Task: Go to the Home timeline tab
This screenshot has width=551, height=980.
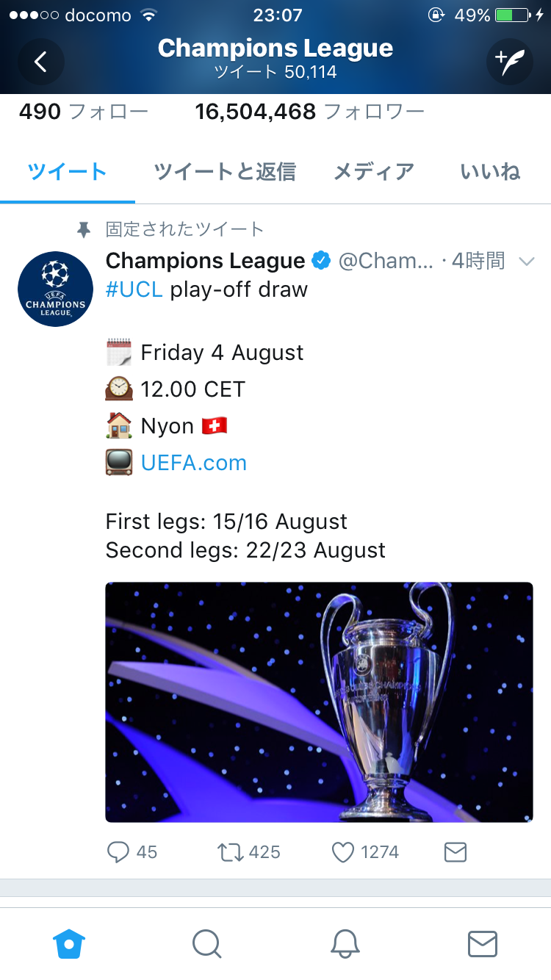Action: [x=69, y=944]
